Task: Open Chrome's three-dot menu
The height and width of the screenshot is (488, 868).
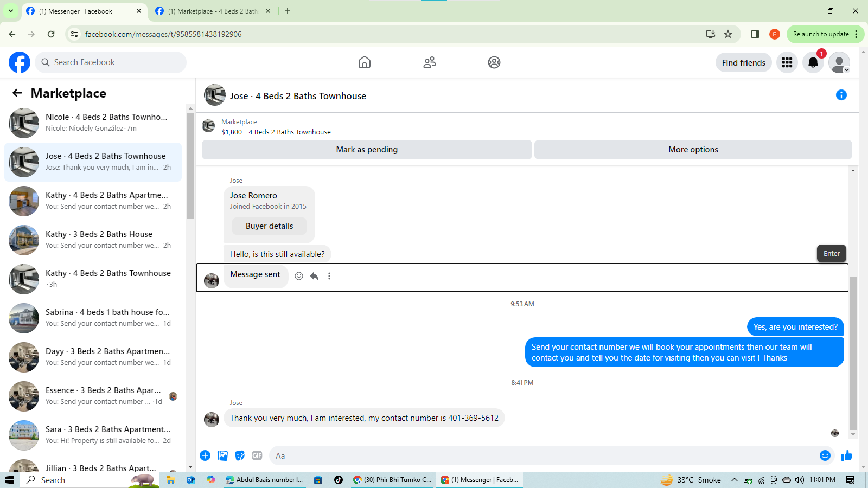Action: coord(856,34)
